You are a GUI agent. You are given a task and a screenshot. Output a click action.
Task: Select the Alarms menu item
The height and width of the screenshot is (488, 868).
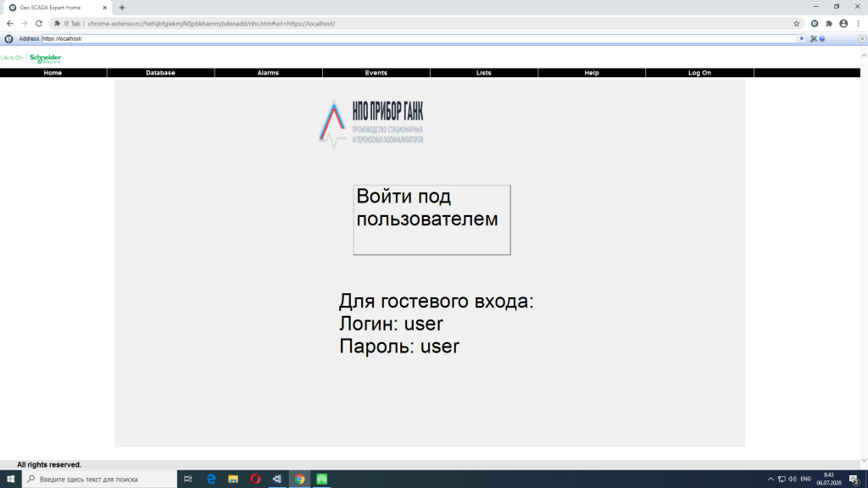coord(268,73)
